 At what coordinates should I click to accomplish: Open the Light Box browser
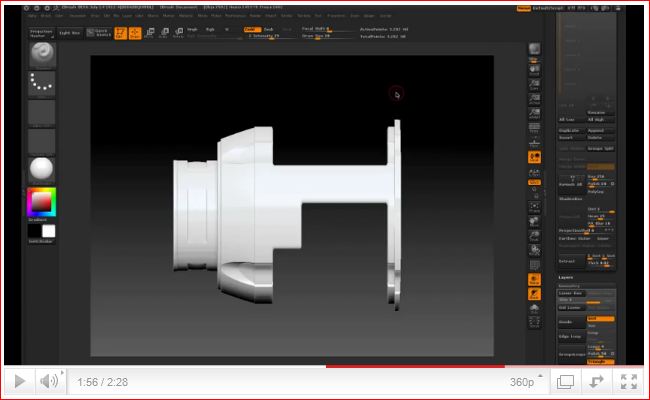click(69, 33)
